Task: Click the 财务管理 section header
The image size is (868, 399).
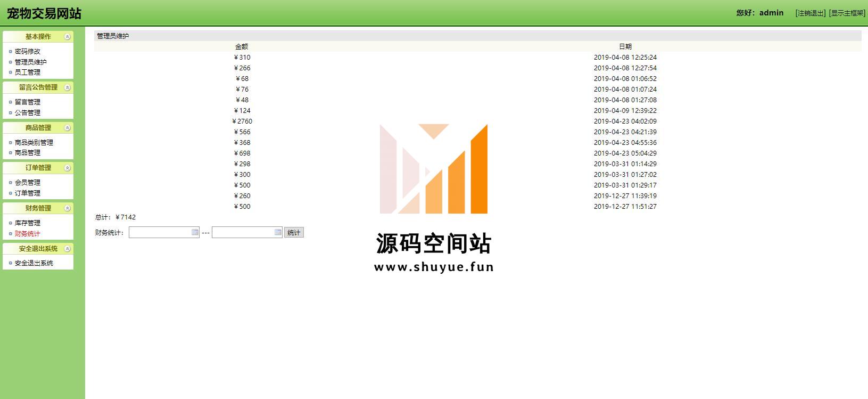Action: point(38,208)
